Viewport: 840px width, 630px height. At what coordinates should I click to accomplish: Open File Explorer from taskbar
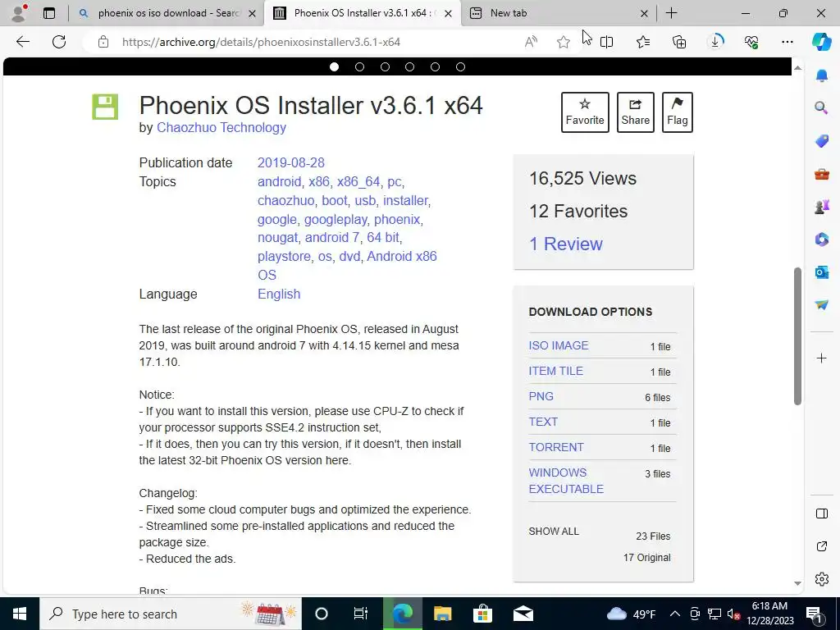[x=442, y=614]
